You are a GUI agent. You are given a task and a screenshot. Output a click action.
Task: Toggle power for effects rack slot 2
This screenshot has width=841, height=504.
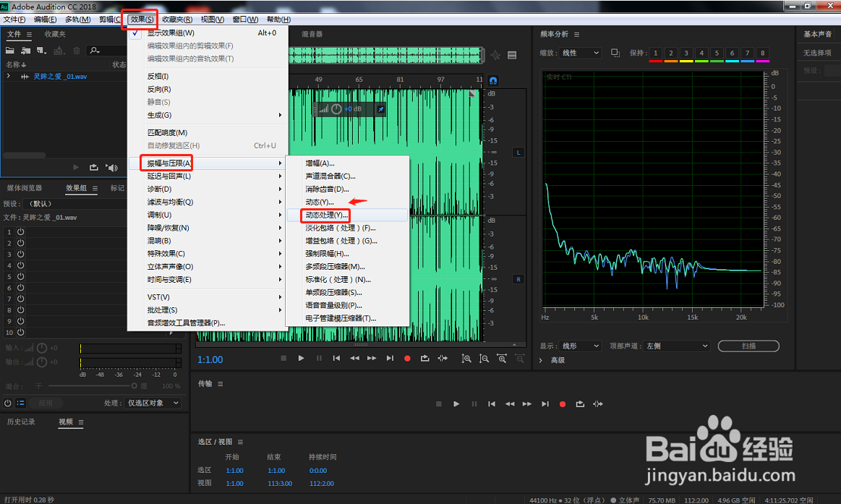click(20, 243)
